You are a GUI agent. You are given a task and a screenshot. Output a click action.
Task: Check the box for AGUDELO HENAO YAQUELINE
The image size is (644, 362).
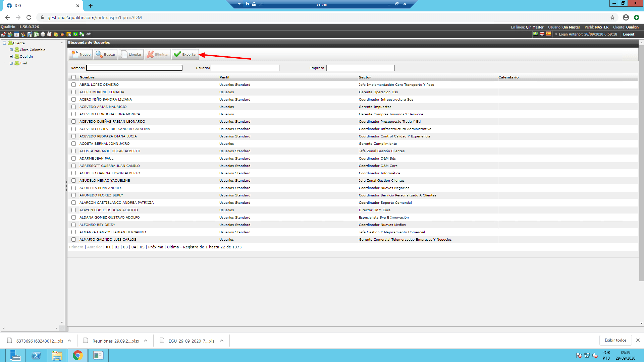[73, 181]
